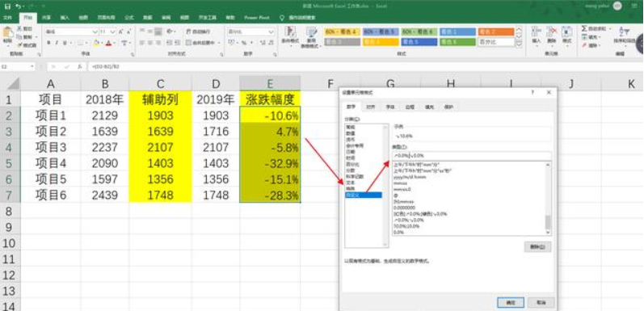The width and height of the screenshot is (644, 311).
Task: Switch to the Protection tab in dialog
Action: click(x=448, y=107)
